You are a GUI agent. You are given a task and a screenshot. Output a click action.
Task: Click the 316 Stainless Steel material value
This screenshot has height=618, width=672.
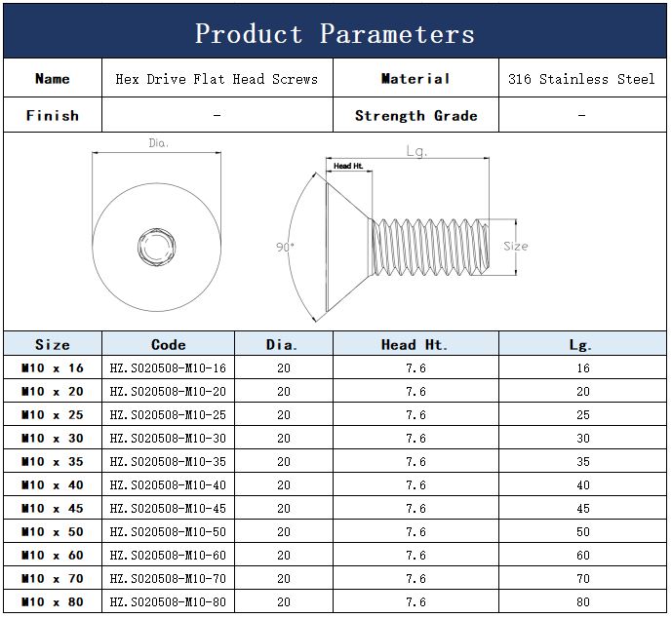(582, 78)
